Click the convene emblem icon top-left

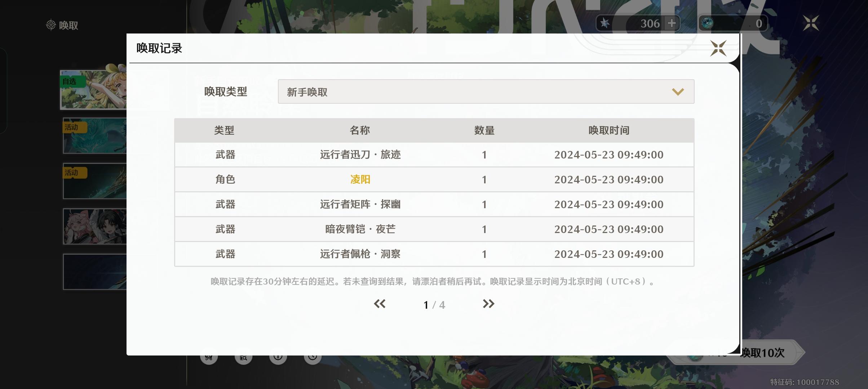(x=51, y=25)
